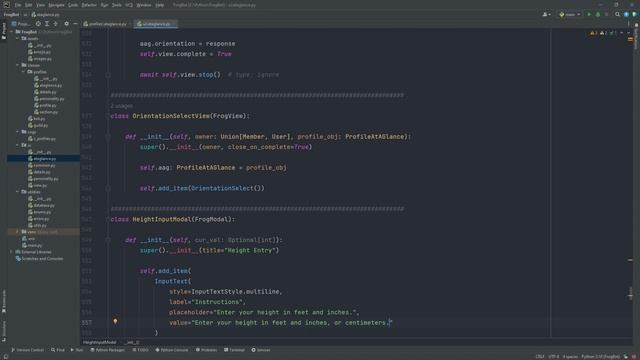Open the Services tool window
Screen dimensions: 640x360
(260, 350)
